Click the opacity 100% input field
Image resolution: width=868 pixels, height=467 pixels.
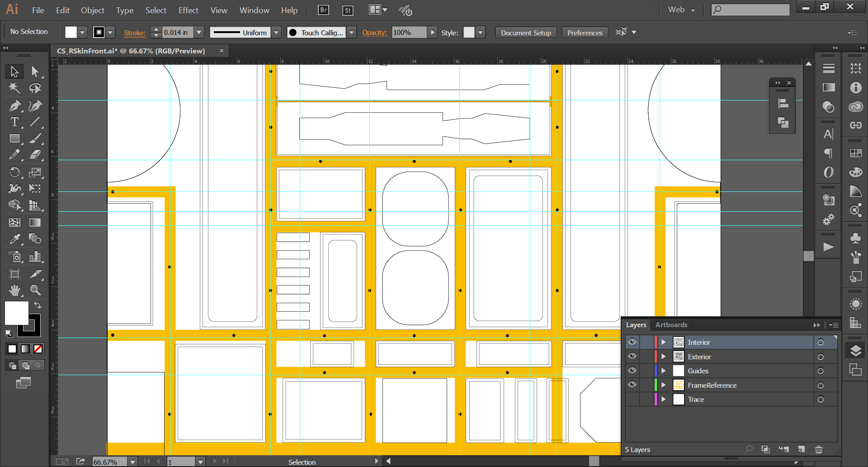(409, 32)
